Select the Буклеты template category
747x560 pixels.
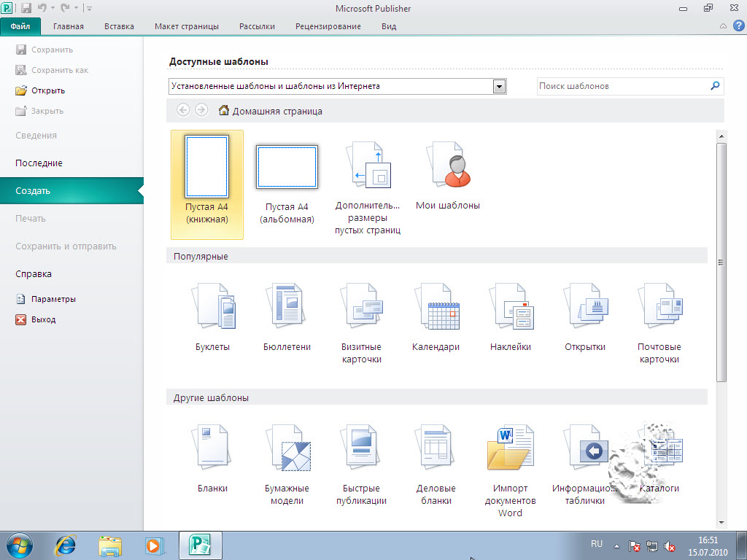tap(212, 316)
